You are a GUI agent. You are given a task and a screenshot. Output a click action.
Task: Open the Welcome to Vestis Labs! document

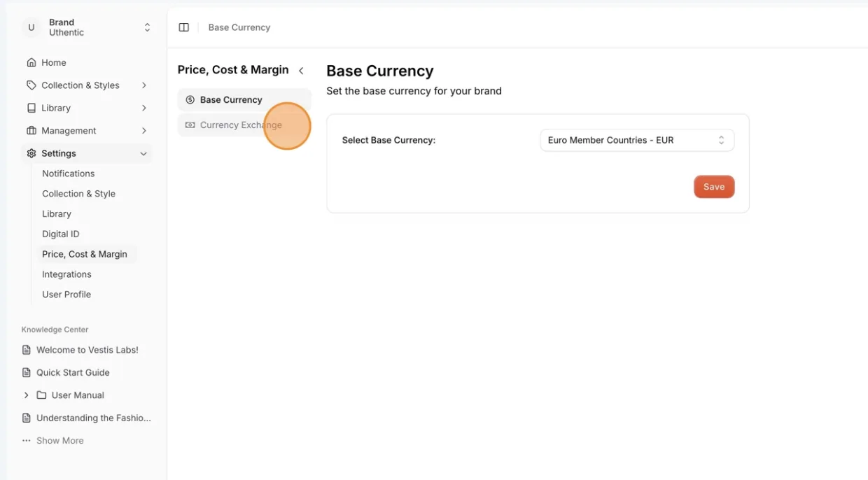(87, 350)
